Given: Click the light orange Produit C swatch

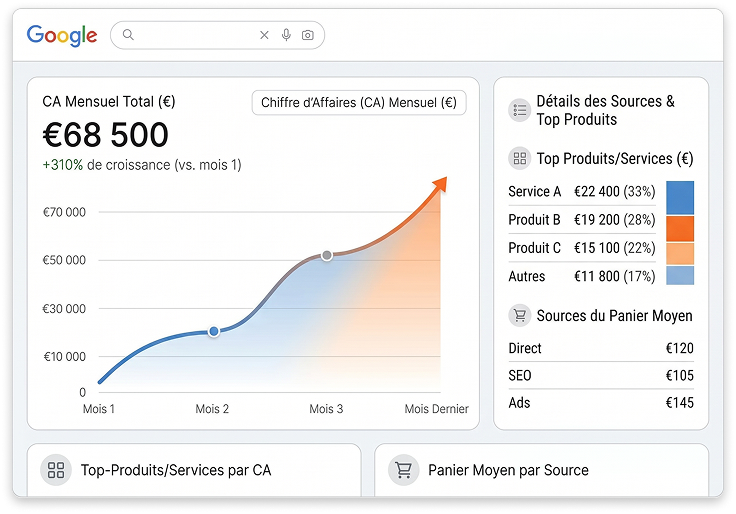Looking at the screenshot, I should (680, 253).
